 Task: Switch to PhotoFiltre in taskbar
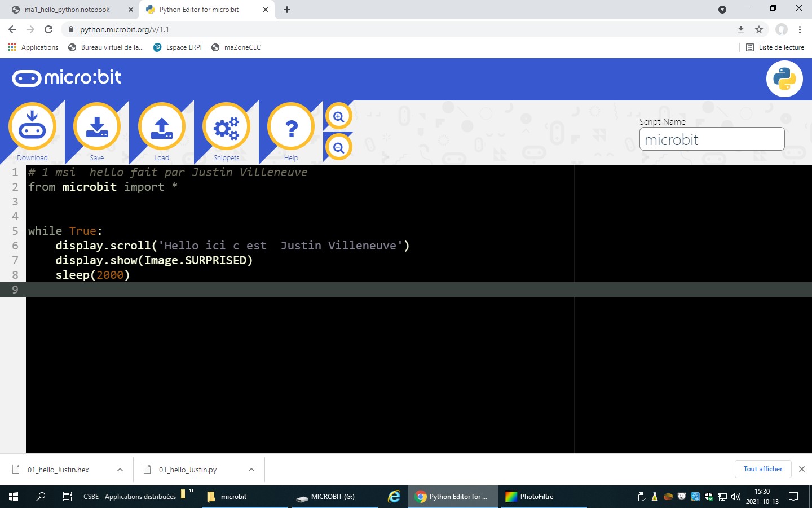(544, 497)
